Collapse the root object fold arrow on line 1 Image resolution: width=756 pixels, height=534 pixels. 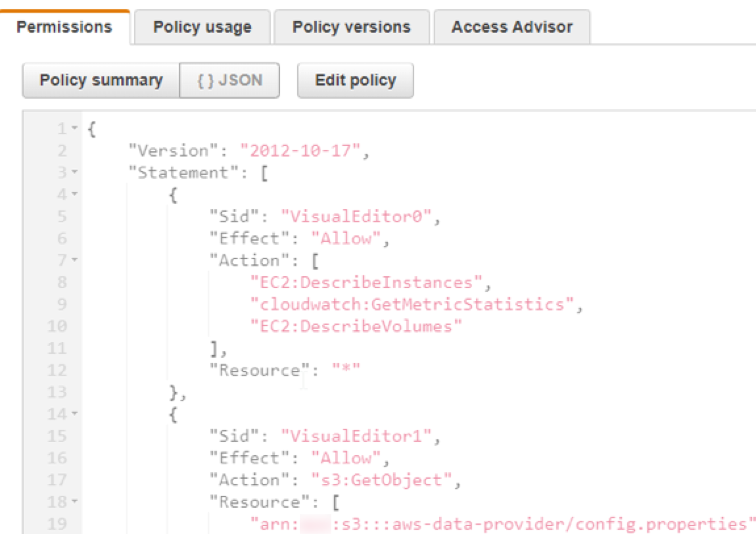[x=74, y=128]
